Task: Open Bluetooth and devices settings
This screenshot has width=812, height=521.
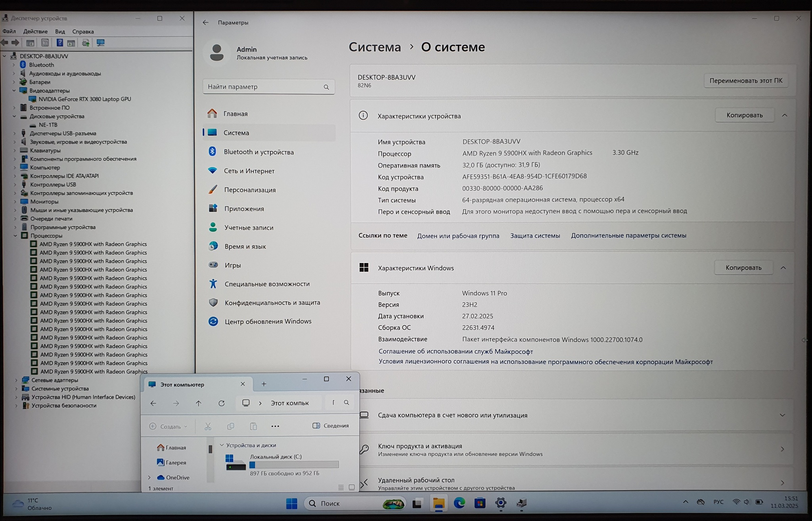Action: pos(259,152)
